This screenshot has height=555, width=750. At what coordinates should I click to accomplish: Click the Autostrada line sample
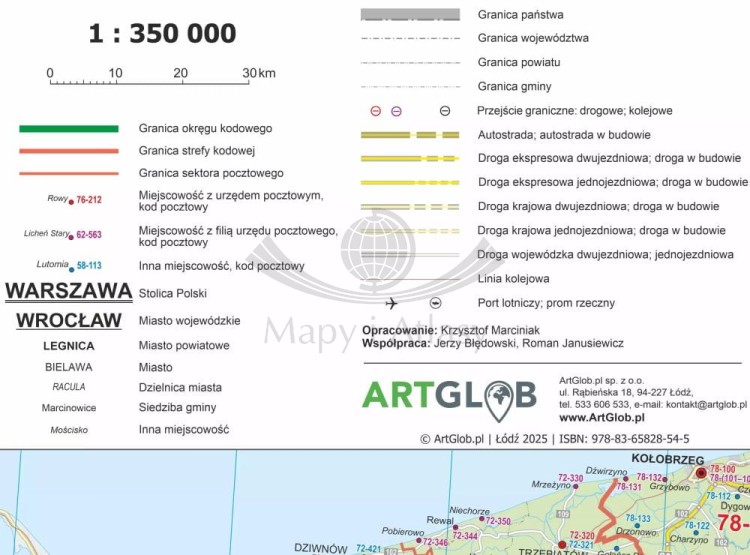click(x=410, y=135)
